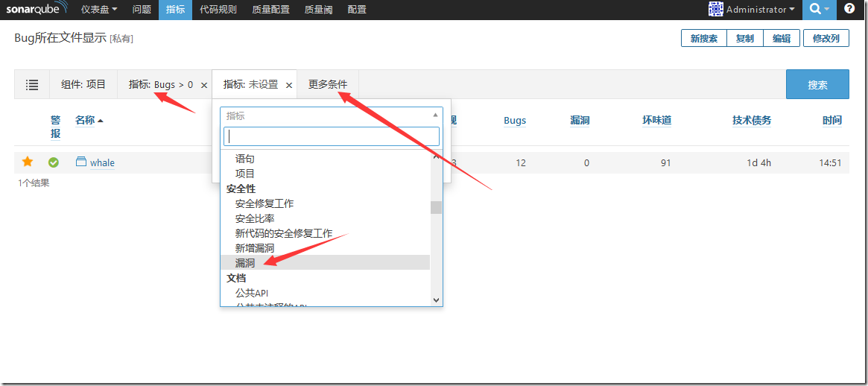Select 安全修复工作 in the metric list
This screenshot has height=386, width=868.
(x=326, y=203)
